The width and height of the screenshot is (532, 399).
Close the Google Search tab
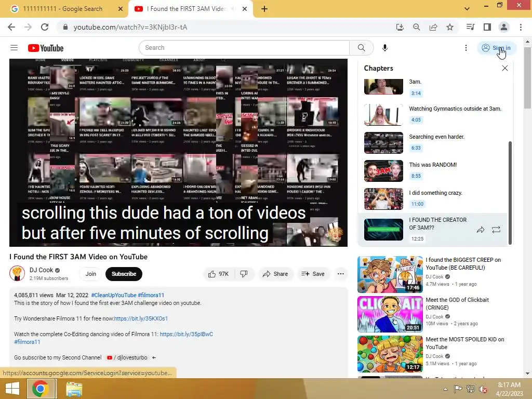pos(121,9)
